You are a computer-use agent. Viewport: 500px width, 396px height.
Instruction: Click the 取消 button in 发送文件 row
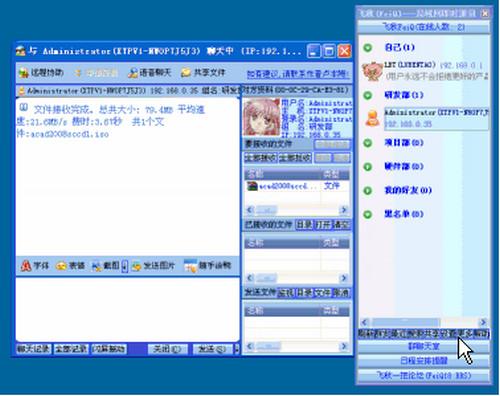[x=341, y=293]
